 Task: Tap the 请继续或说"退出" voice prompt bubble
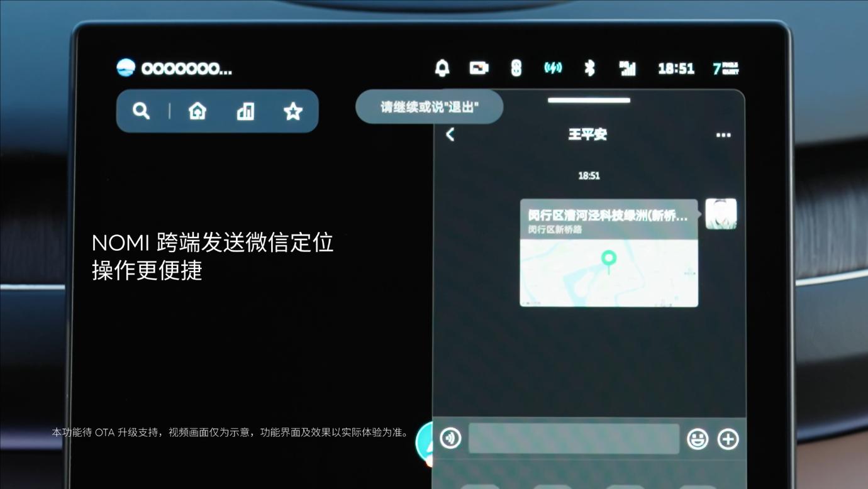(x=429, y=107)
